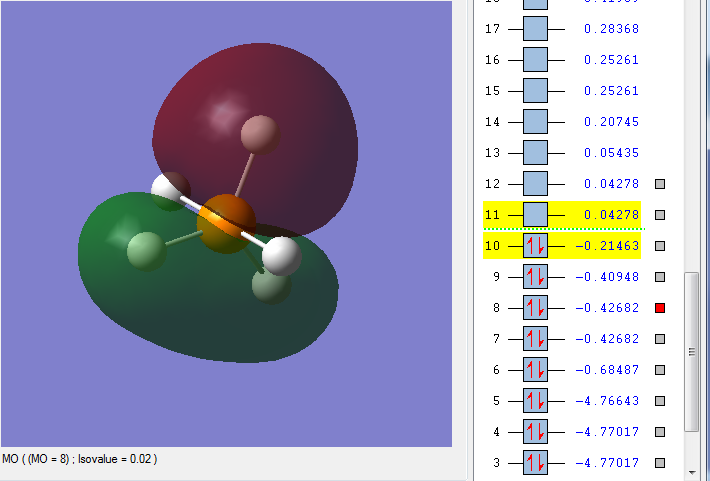Screen dimensions: 710x481
Task: Select occupied orbital box 8
Action: pyautogui.click(x=535, y=308)
